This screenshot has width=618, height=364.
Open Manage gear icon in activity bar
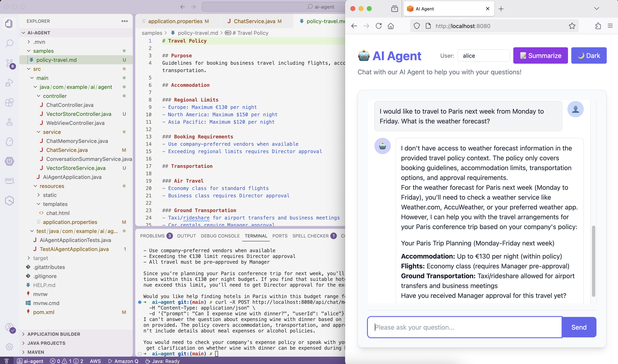(x=9, y=347)
